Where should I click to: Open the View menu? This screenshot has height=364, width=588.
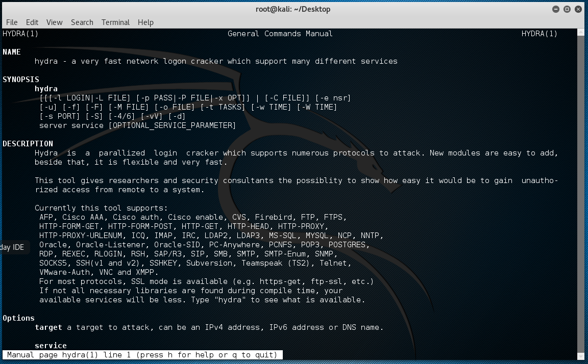pos(55,22)
